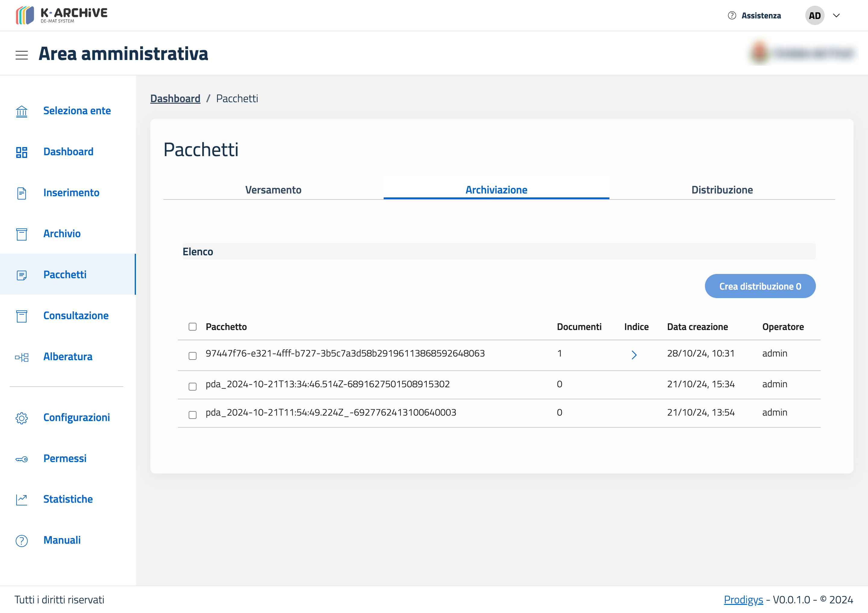The width and height of the screenshot is (868, 613).
Task: Open Dashboard via its grid icon
Action: click(x=21, y=152)
